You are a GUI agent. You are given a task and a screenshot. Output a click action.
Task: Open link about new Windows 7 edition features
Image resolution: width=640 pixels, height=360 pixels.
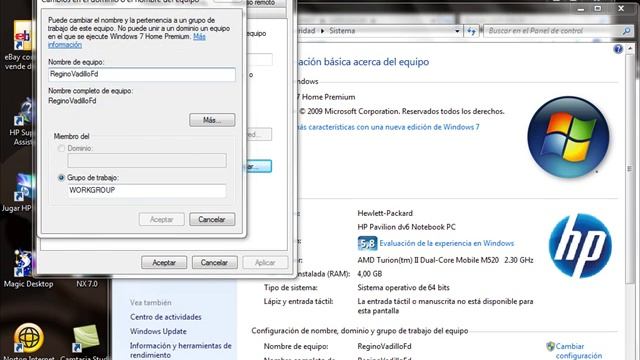(x=388, y=127)
